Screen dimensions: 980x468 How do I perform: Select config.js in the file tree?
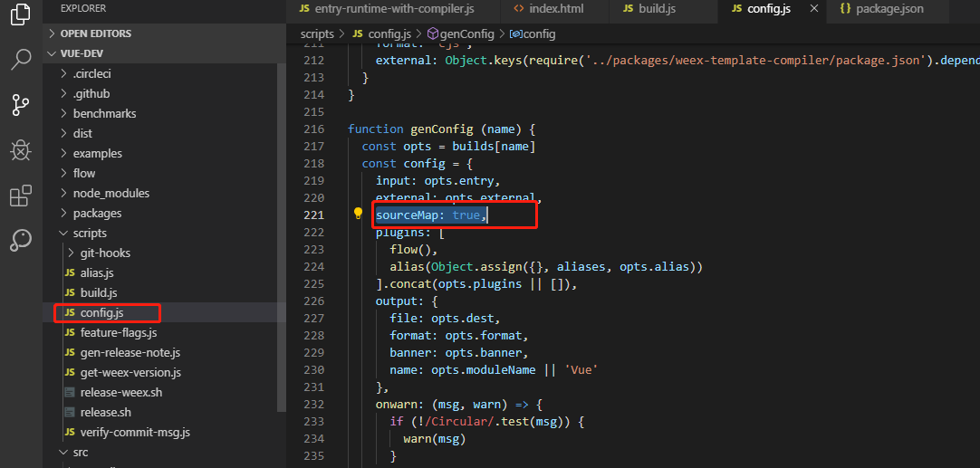click(102, 312)
